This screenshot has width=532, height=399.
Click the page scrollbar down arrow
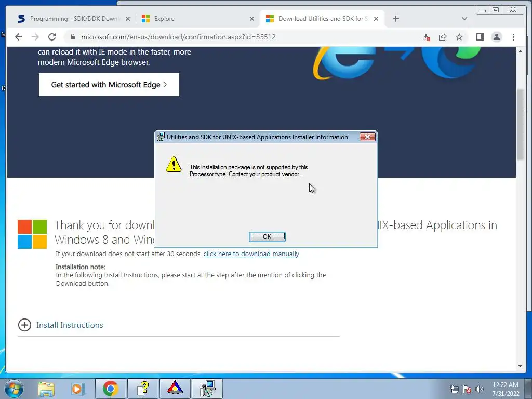521,366
